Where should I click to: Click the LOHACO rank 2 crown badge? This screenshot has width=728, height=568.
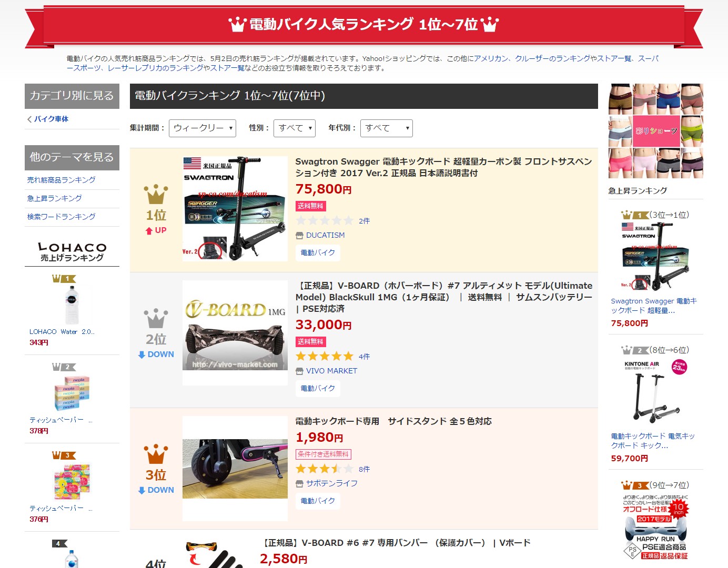64,367
